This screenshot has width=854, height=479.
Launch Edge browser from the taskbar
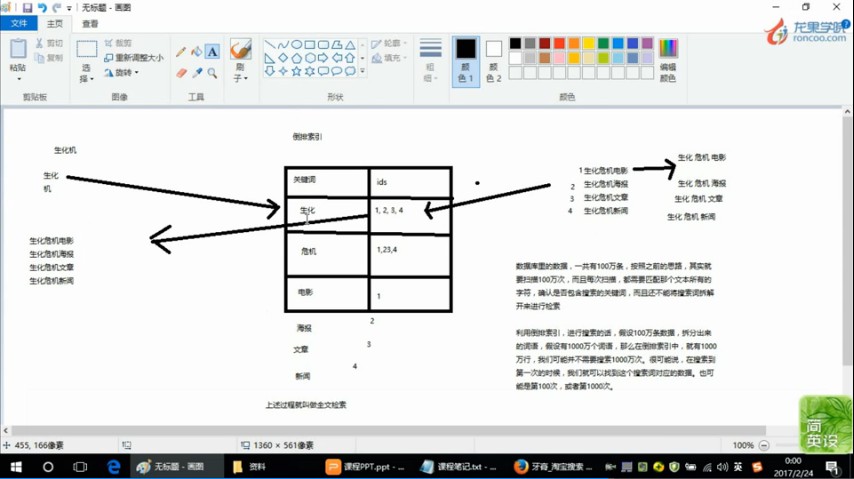pyautogui.click(x=113, y=467)
